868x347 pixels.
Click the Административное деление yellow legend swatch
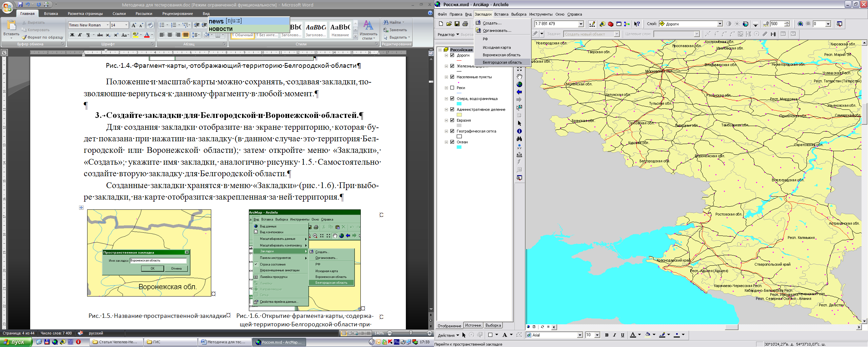[459, 115]
